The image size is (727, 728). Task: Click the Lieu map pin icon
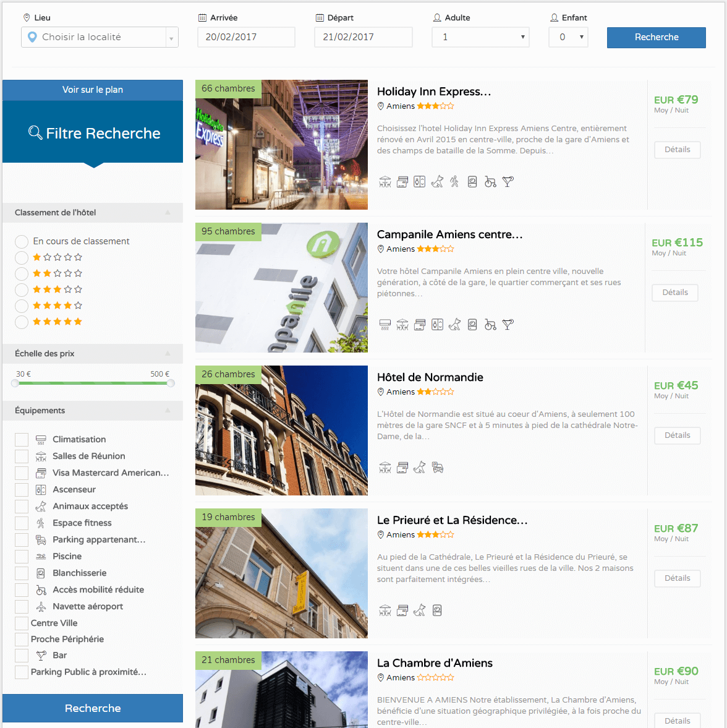27,18
